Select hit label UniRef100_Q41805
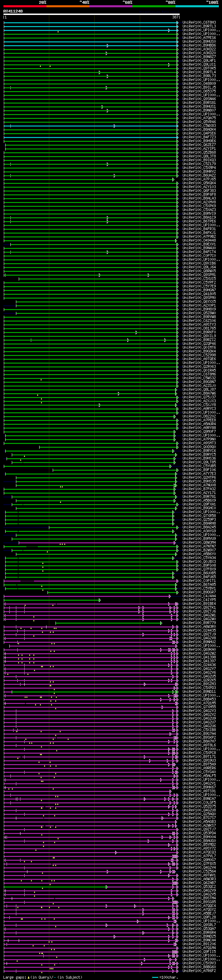 [199, 294]
